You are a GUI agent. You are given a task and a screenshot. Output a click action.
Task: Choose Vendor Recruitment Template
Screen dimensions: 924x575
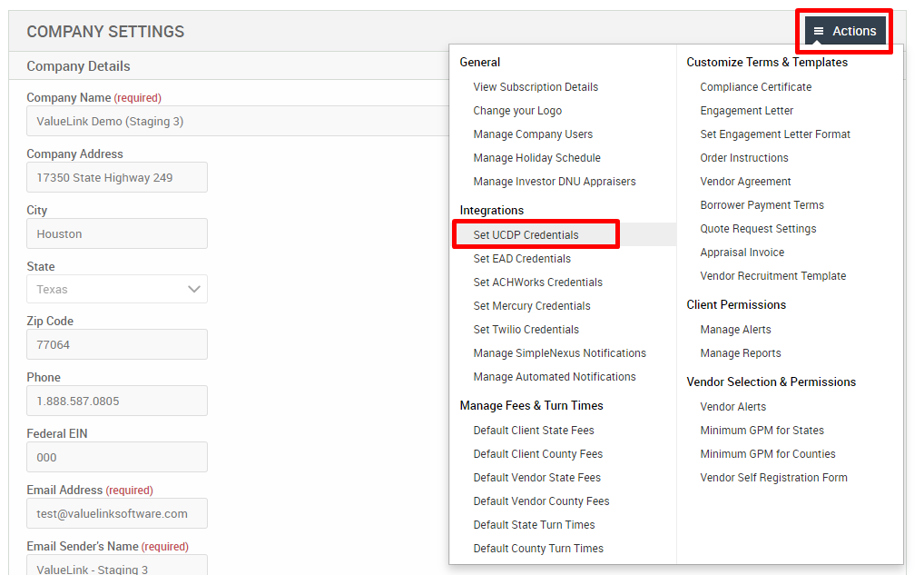[773, 275]
